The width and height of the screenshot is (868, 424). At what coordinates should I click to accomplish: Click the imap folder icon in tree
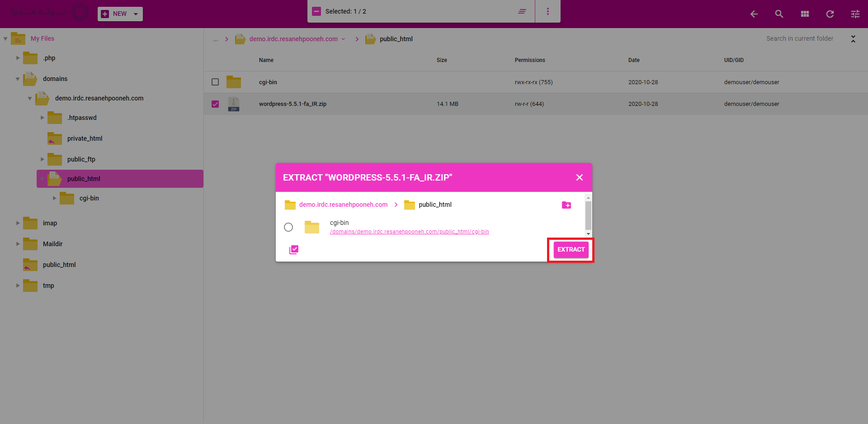[x=30, y=223]
